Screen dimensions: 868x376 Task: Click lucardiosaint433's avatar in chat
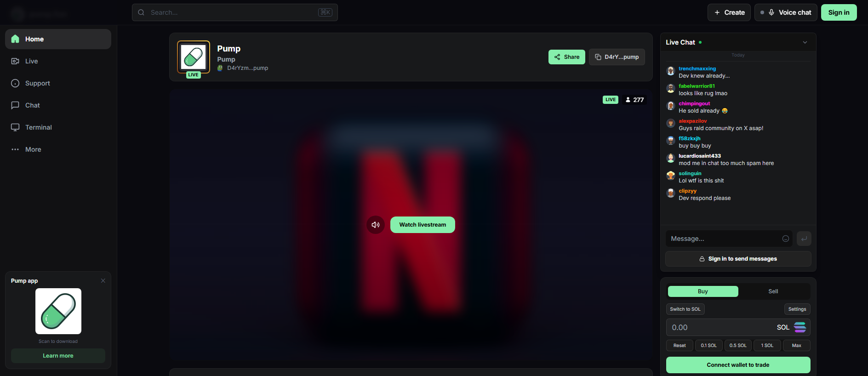[671, 158]
